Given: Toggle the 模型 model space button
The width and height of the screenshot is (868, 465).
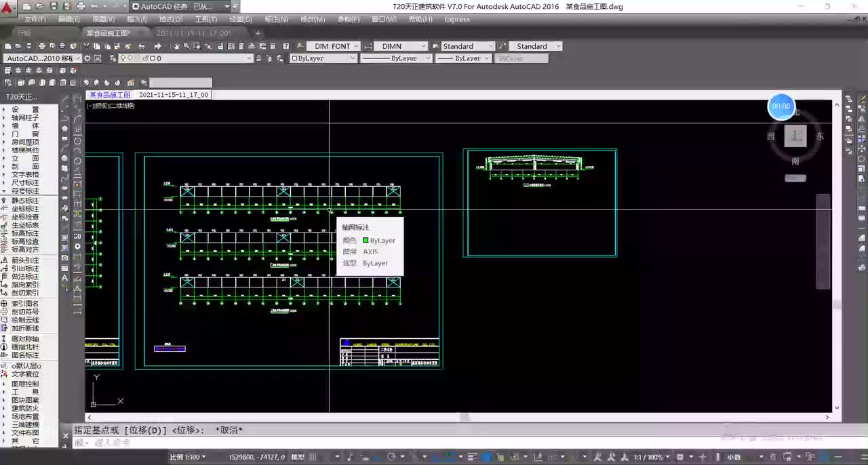Looking at the screenshot, I should pos(298,458).
